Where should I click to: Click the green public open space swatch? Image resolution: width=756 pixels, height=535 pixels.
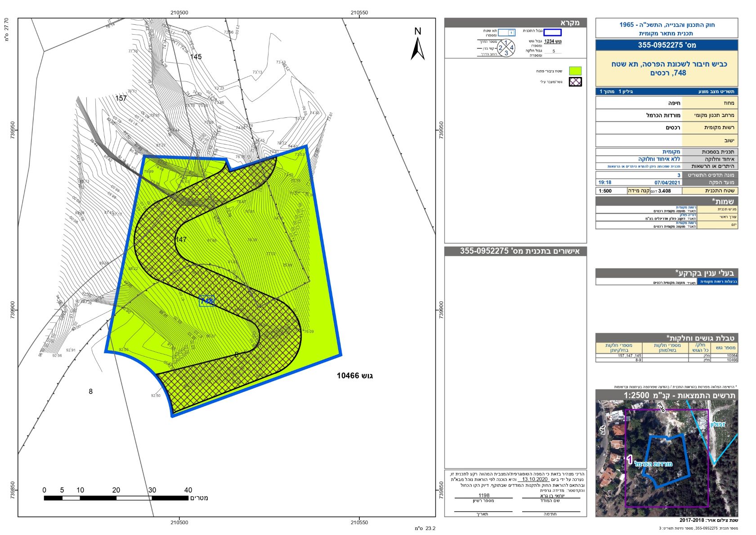coord(575,71)
